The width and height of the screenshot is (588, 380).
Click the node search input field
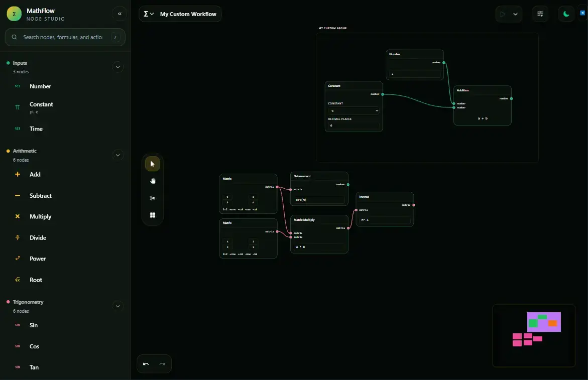point(65,37)
